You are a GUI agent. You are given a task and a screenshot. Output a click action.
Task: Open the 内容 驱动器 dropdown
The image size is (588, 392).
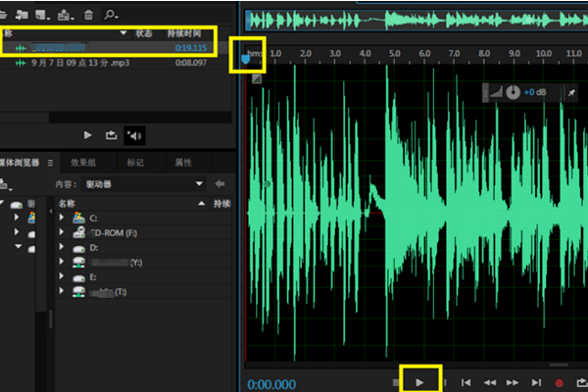(x=144, y=184)
